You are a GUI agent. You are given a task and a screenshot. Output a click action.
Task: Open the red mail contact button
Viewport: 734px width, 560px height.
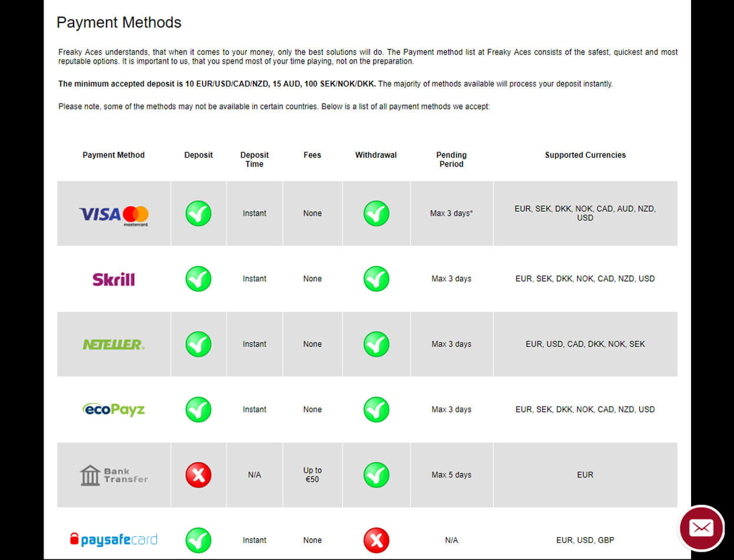tap(701, 528)
